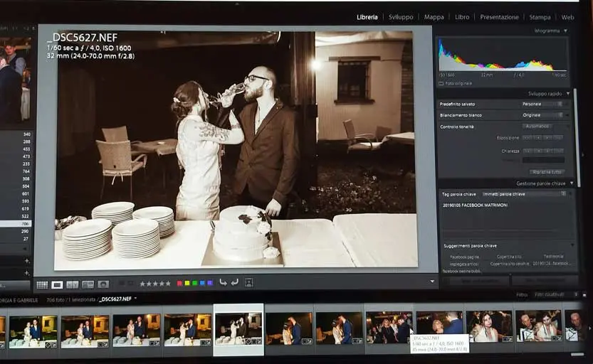This screenshot has width=593, height=364.
Task: Click Impiegata amici keyword suggestion
Action: point(464,264)
